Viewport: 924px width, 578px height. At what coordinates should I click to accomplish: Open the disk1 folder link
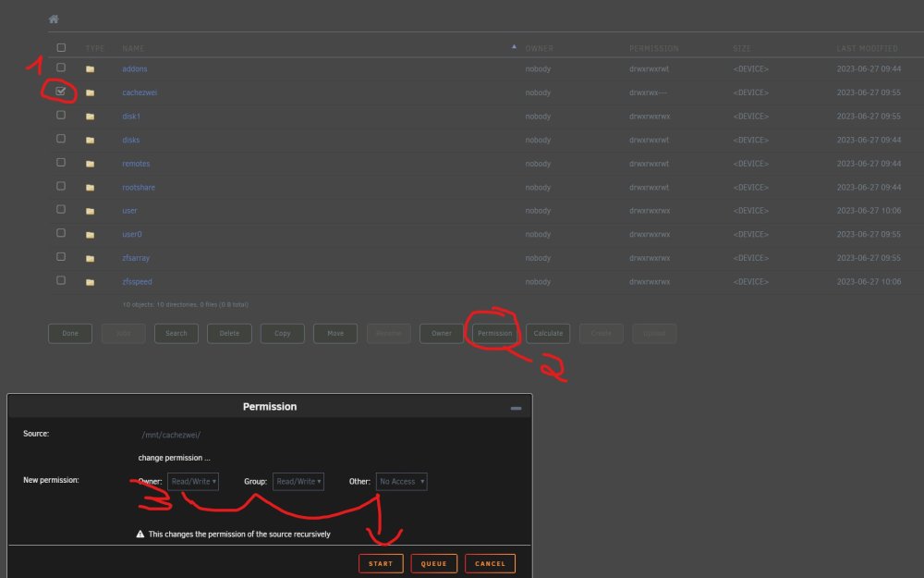click(x=131, y=117)
